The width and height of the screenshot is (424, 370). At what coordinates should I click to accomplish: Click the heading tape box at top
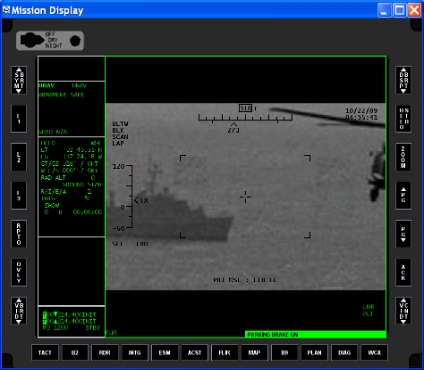pos(246,108)
